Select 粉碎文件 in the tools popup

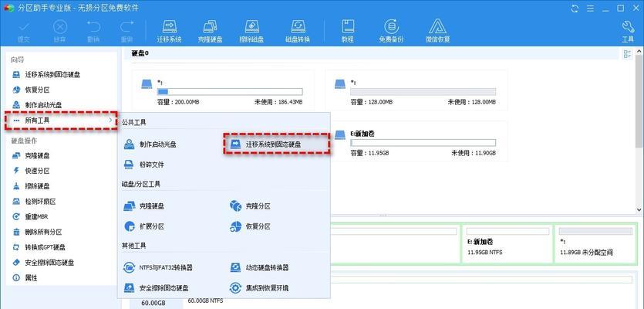(150, 165)
